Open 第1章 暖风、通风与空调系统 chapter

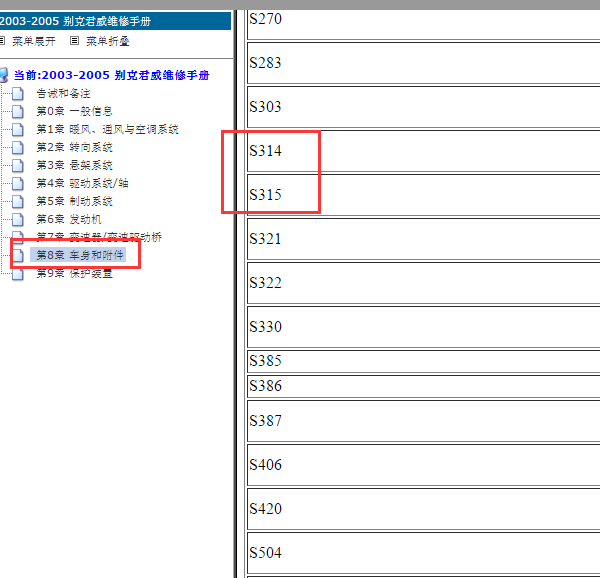click(x=107, y=129)
